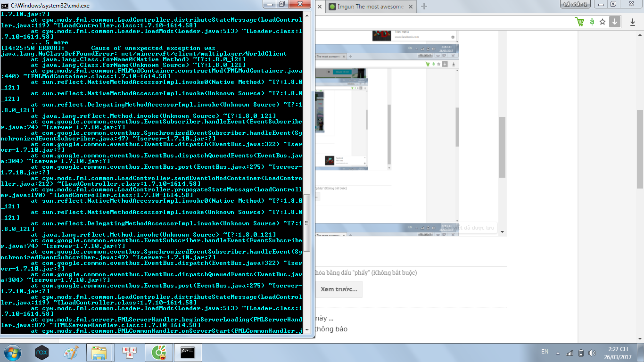This screenshot has height=362, width=644.
Task: Click the "viết đã được lưu" saved notice
Action: (x=474, y=228)
